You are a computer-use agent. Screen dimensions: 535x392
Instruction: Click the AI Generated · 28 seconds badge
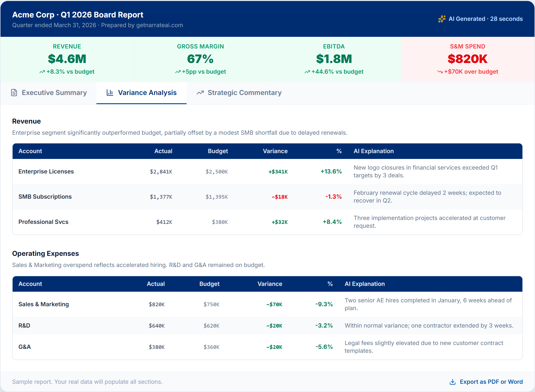coord(480,19)
